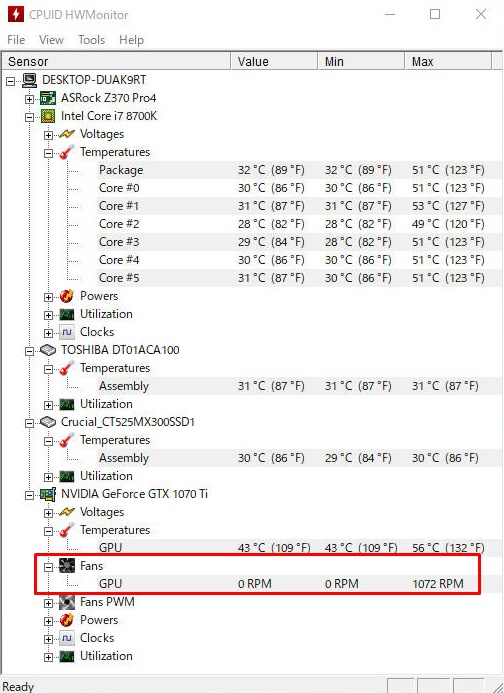Click the ASRock Z370 Pro4 motherboard icon
The height and width of the screenshot is (693, 504).
pos(48,98)
